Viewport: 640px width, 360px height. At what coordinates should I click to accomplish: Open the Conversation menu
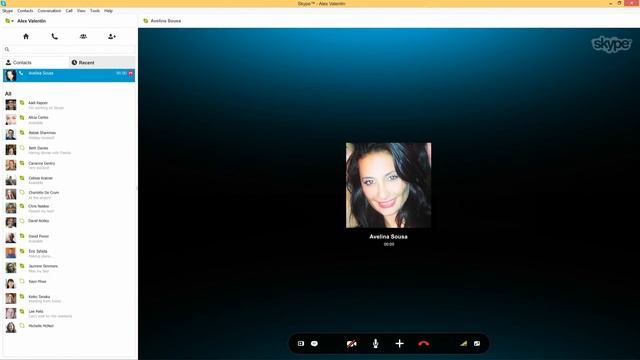(x=49, y=11)
